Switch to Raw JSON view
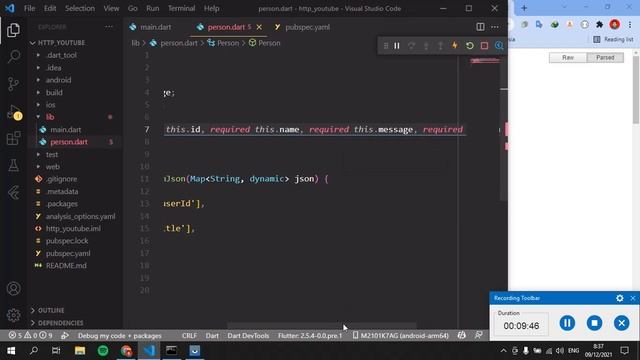The image size is (640, 360). tap(568, 58)
